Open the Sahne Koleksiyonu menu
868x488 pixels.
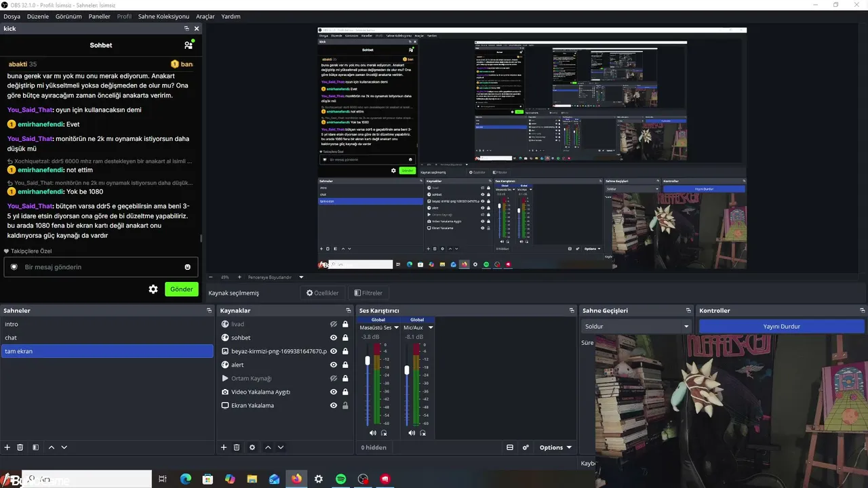pos(163,16)
